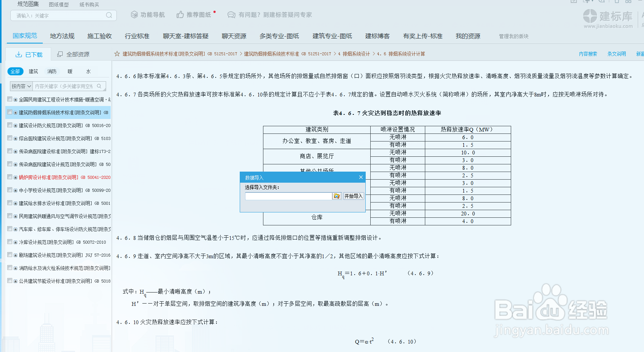
Task: Tick the checkbox beside 冷库设计规范
Action: tap(10, 242)
